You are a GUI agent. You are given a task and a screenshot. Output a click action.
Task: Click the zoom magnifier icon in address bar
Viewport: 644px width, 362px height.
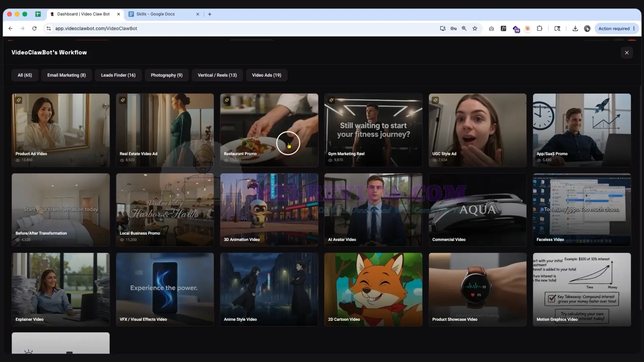[x=464, y=29]
